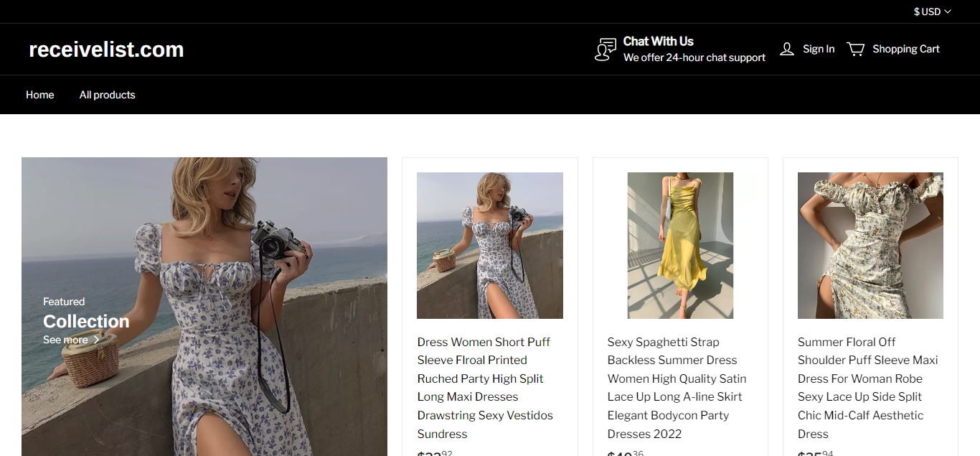Go to the Home menu item
980x456 pixels.
point(40,95)
